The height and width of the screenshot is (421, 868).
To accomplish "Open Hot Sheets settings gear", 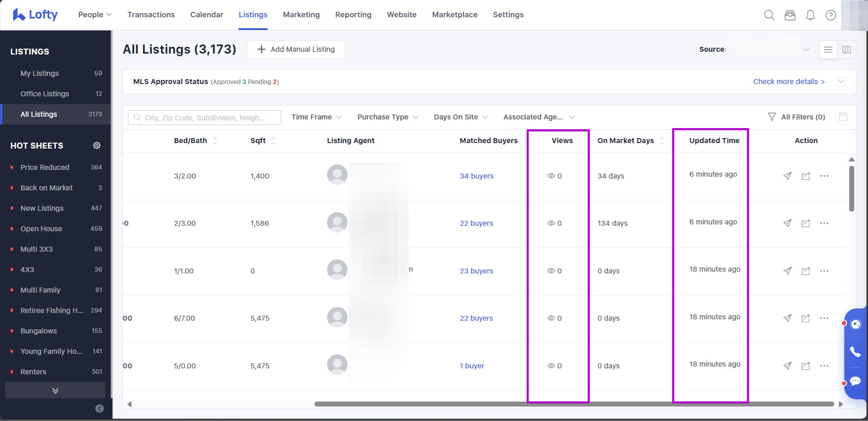I will tap(97, 145).
